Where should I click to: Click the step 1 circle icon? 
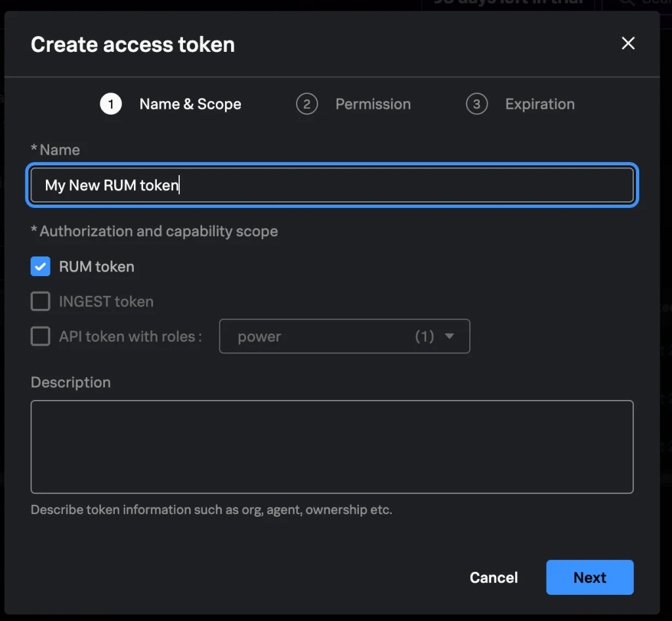tap(111, 104)
